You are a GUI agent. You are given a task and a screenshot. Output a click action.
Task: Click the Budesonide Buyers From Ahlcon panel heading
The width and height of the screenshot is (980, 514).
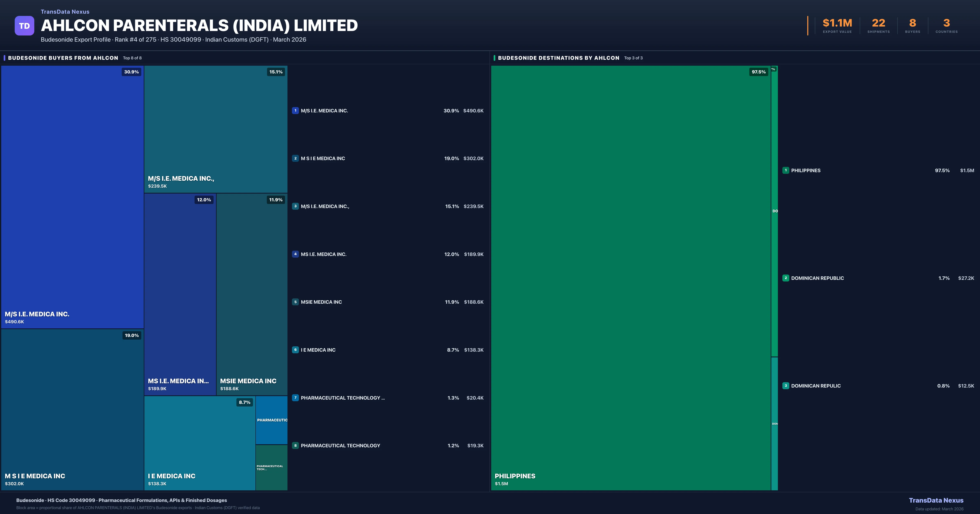click(x=63, y=58)
